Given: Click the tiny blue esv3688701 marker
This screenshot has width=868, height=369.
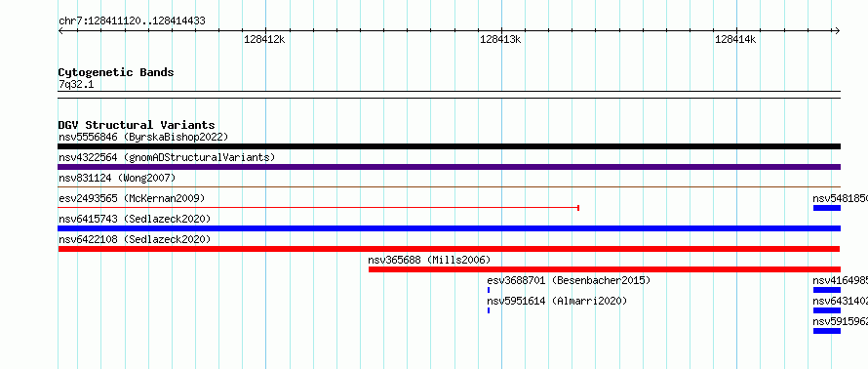Looking at the screenshot, I should (x=489, y=290).
